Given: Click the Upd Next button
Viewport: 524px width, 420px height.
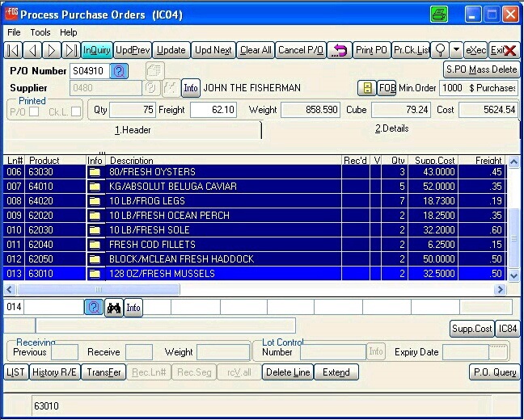Looking at the screenshot, I should pos(213,50).
